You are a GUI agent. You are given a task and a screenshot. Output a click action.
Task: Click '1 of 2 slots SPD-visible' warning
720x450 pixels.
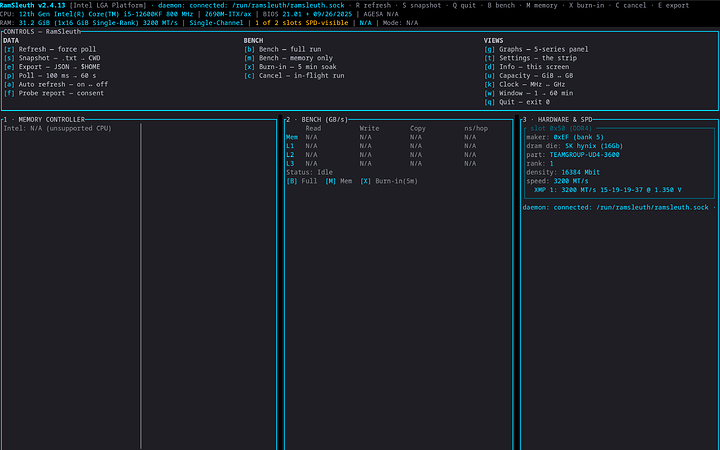click(302, 22)
